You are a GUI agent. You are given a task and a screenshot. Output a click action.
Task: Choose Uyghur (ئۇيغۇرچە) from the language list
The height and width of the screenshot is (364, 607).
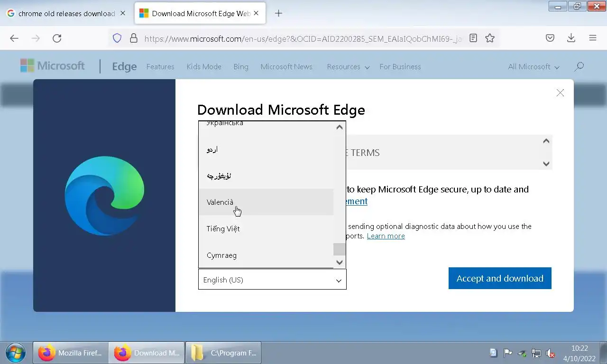click(266, 176)
